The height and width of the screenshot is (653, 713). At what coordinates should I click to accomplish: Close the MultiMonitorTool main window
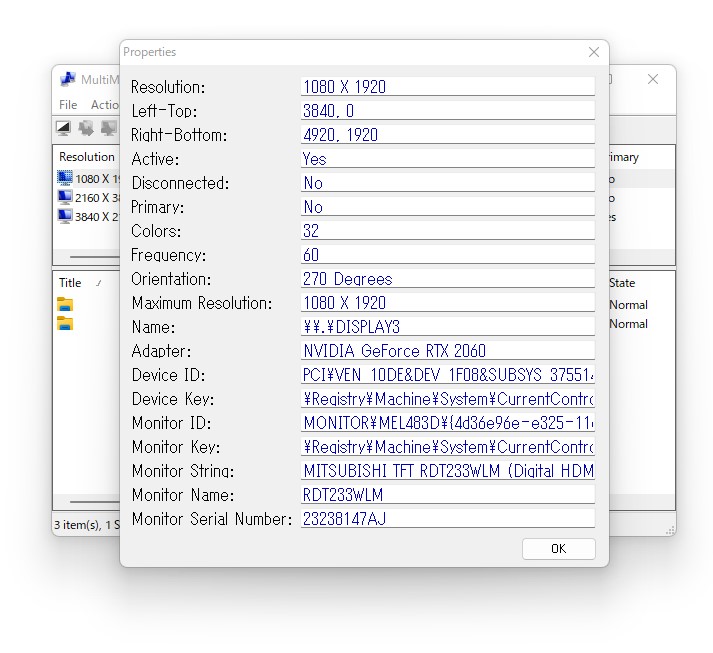point(653,79)
